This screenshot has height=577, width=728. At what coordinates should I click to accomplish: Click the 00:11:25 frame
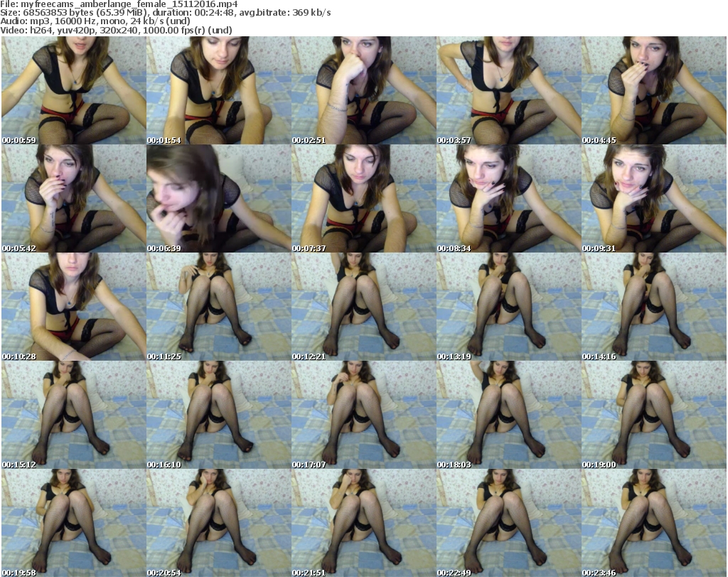219,307
